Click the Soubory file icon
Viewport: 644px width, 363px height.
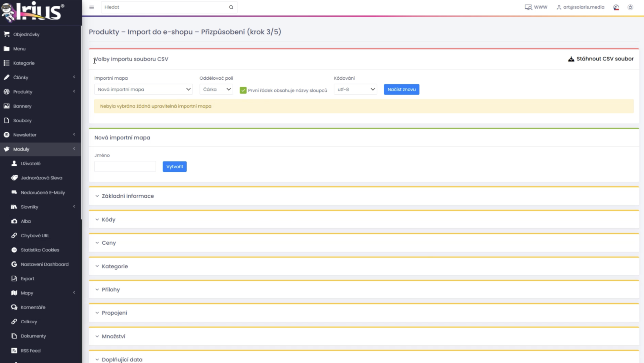6,120
